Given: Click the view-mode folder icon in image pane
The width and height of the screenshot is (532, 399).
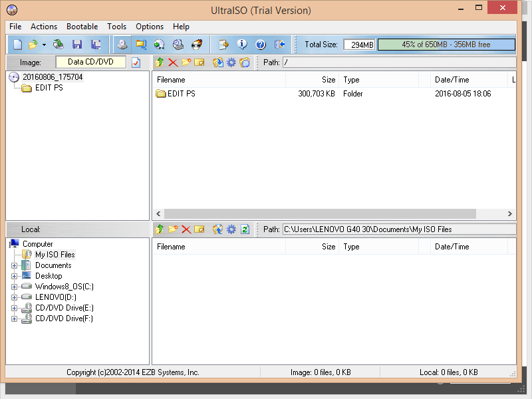Looking at the screenshot, I should [245, 63].
